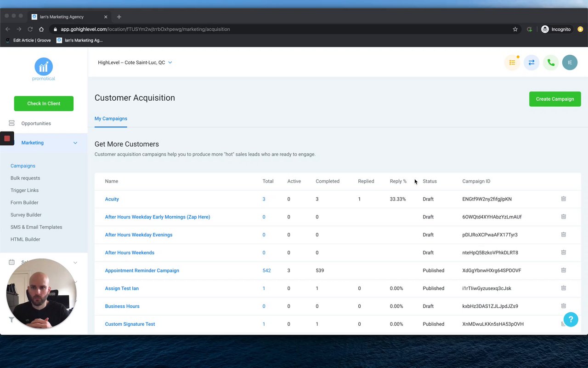Image resolution: width=588 pixels, height=368 pixels.
Task: Expand the scheduling sidebar section chevron
Action: pos(75,263)
